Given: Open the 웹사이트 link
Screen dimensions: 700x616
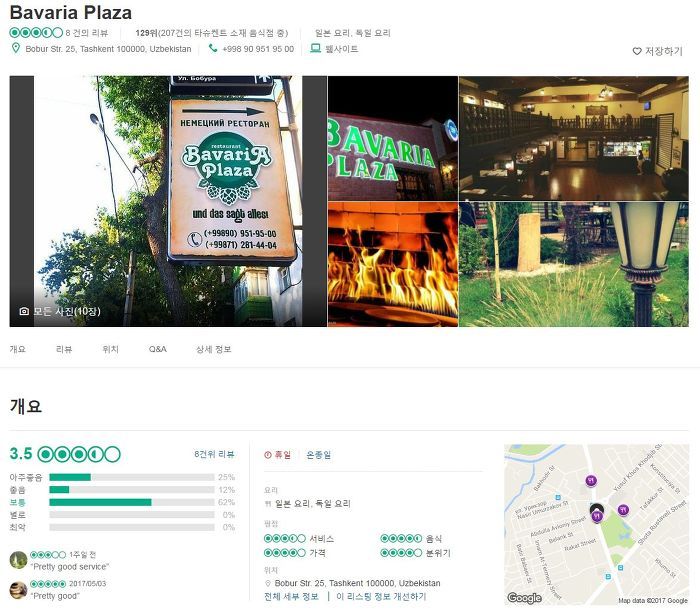Looking at the screenshot, I should click(x=342, y=49).
